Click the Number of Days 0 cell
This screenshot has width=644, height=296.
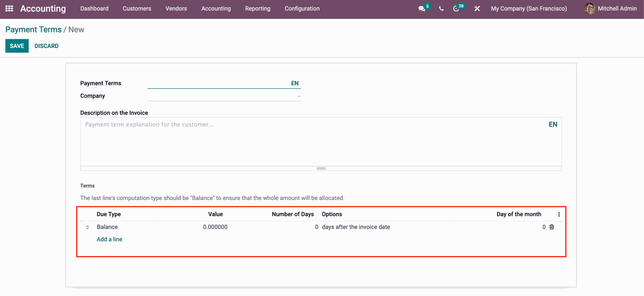pos(316,227)
